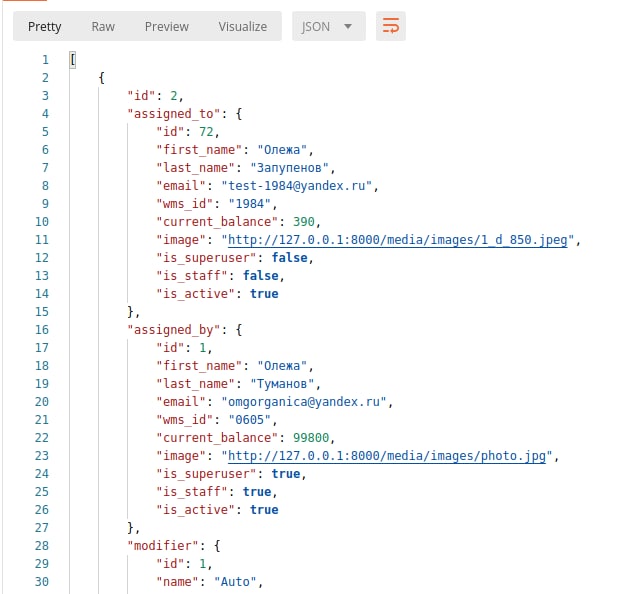
Task: Click the current_balance value 390
Action: [x=304, y=222]
